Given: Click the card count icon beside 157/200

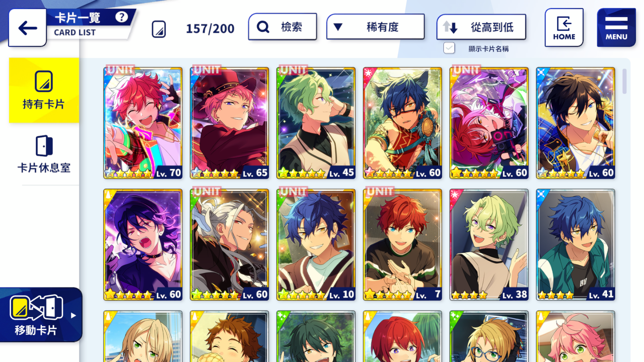Looking at the screenshot, I should click(159, 29).
